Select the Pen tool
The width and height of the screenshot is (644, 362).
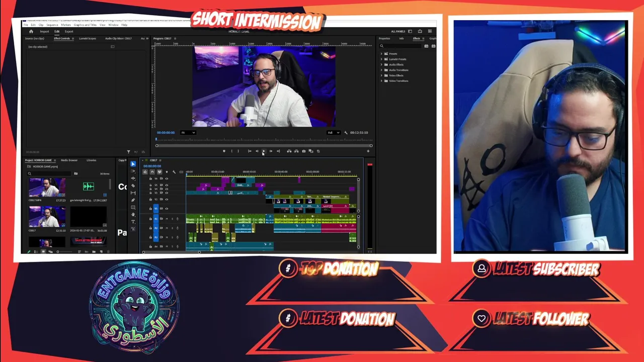[x=133, y=200]
